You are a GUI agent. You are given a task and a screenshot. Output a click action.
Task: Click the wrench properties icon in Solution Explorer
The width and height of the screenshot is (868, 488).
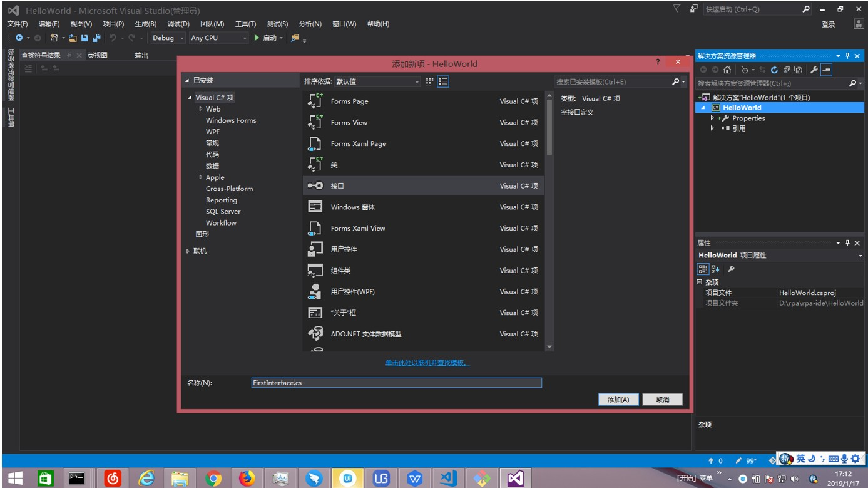[814, 70]
